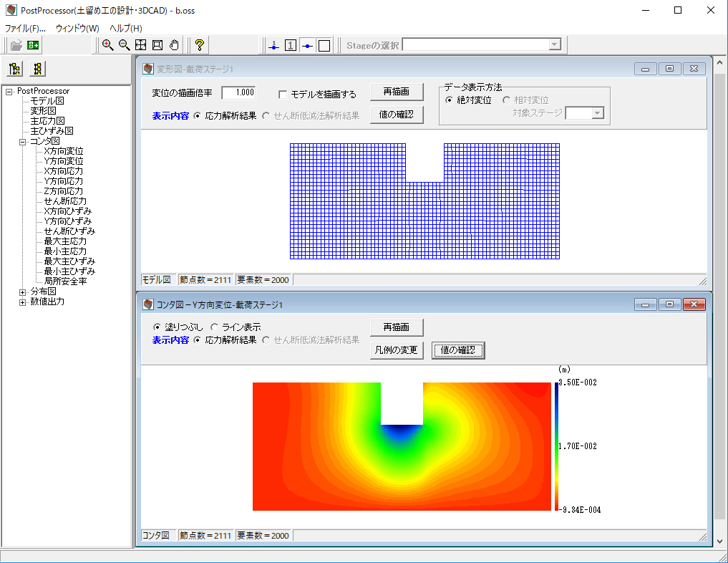Select ライン表示 radio button
The height and width of the screenshot is (563, 728).
tap(214, 327)
